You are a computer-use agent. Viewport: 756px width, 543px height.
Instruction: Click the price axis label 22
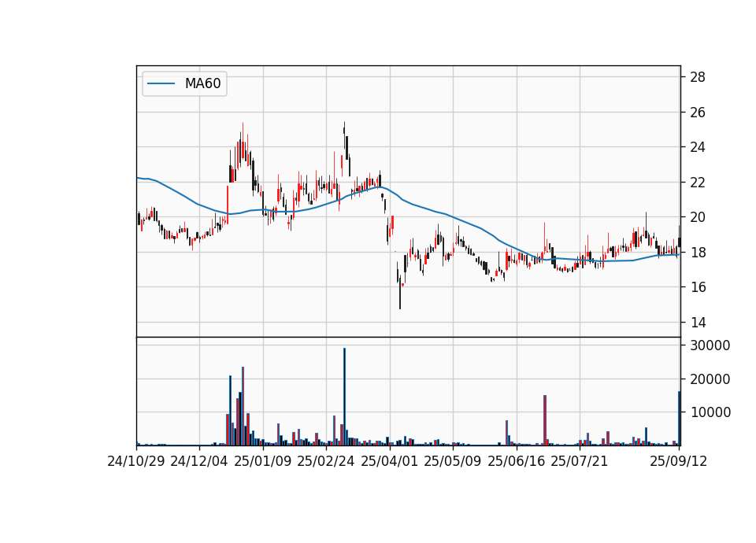pyautogui.click(x=698, y=182)
